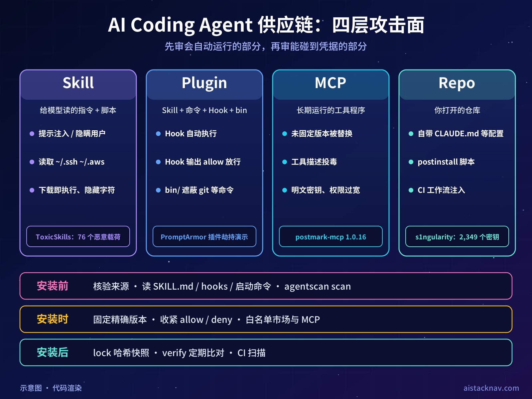Click the subtitle '长期运行的工具程序'
This screenshot has width=532, height=399.
[331, 110]
